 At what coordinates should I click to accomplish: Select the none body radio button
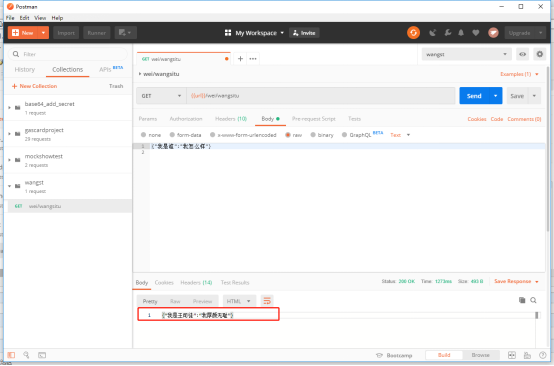coord(143,135)
